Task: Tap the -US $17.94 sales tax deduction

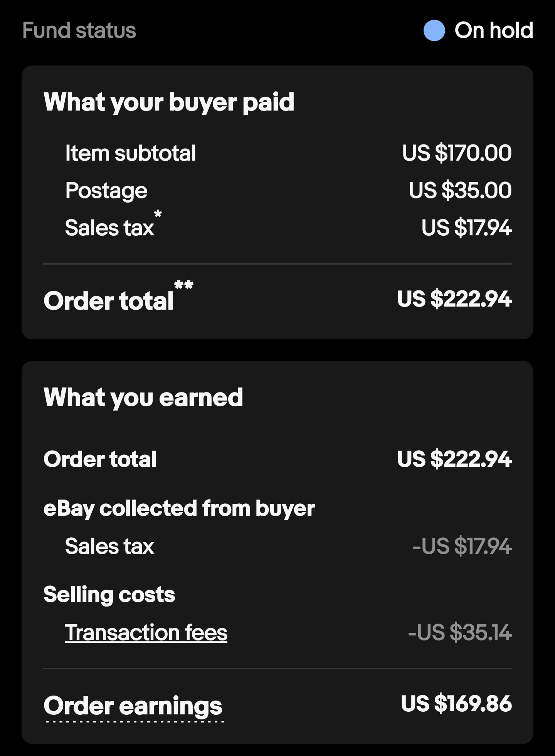Action: [462, 546]
